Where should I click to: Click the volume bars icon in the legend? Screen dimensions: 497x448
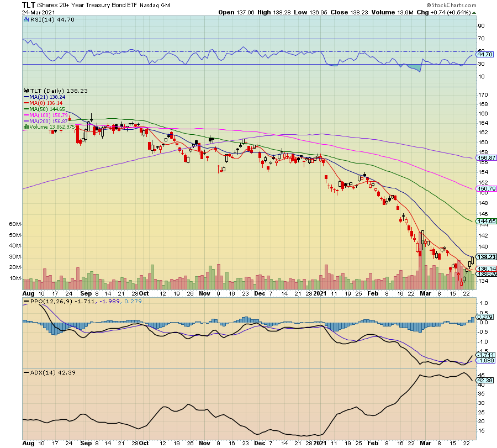27,127
